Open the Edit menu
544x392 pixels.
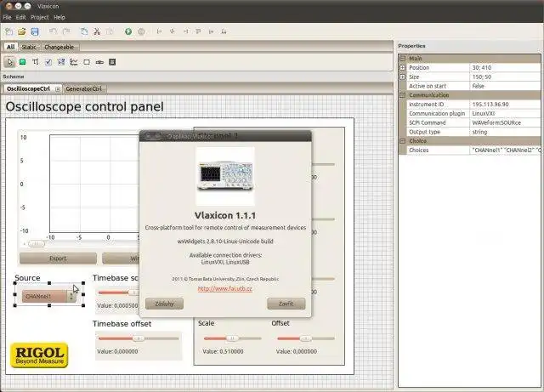click(20, 17)
